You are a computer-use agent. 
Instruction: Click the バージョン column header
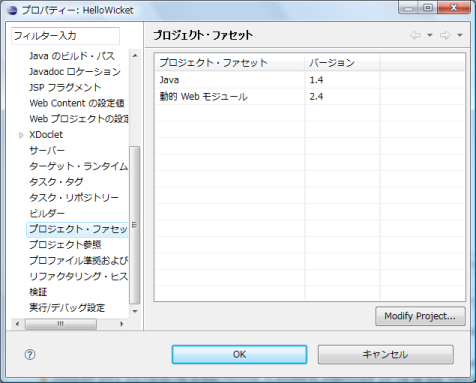pyautogui.click(x=342, y=62)
